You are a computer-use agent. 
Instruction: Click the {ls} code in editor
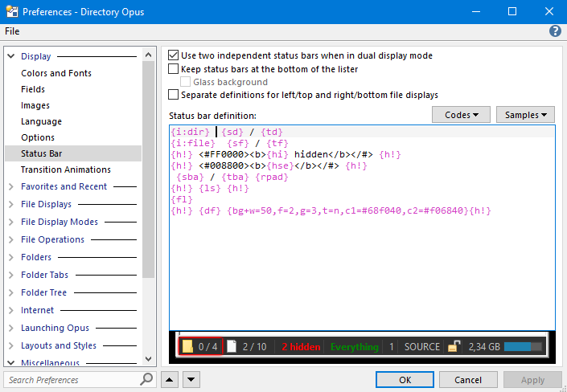(210, 188)
